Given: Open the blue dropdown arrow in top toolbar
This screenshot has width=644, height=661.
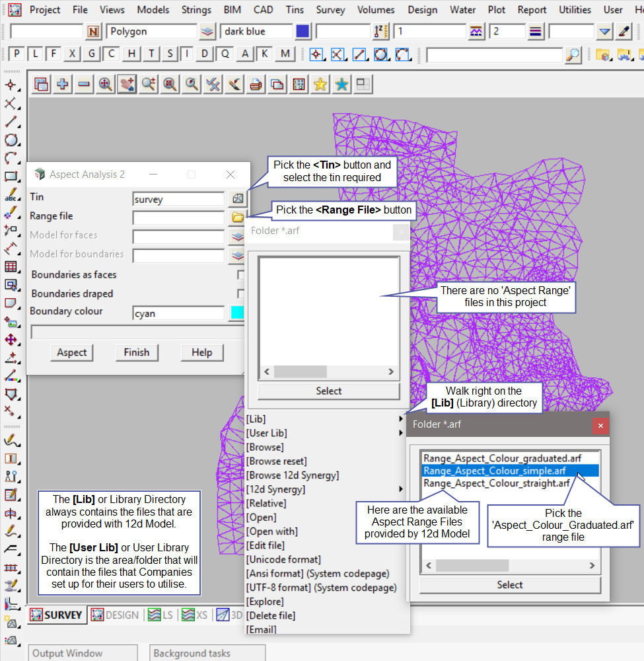Looking at the screenshot, I should pyautogui.click(x=604, y=32).
